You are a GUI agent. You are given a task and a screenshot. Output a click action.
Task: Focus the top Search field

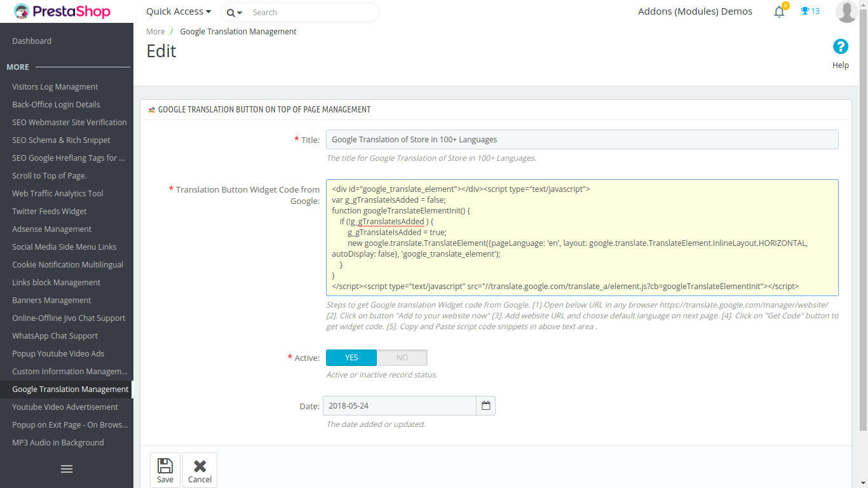tap(311, 12)
